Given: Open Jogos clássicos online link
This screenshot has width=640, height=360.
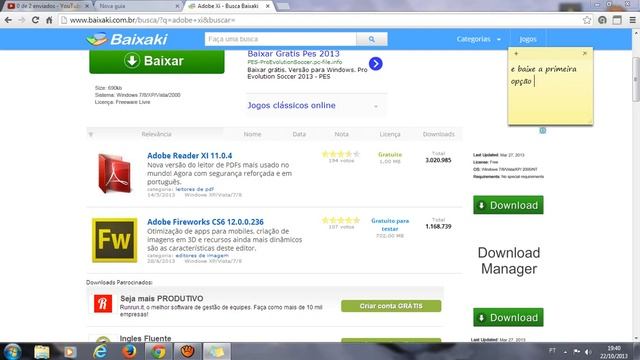Looking at the screenshot, I should click(291, 105).
